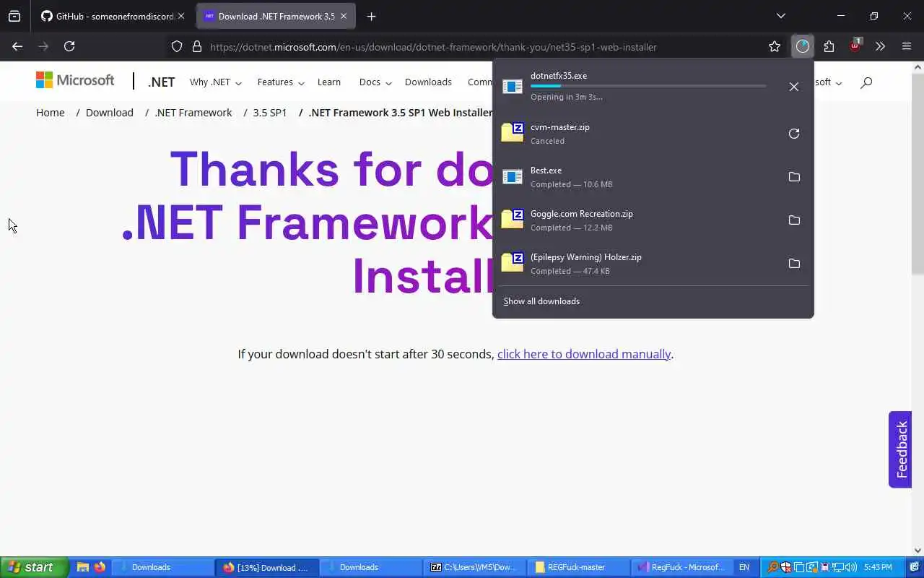Open the Firefox hamburger menu
This screenshot has height=578, width=924.
click(907, 46)
